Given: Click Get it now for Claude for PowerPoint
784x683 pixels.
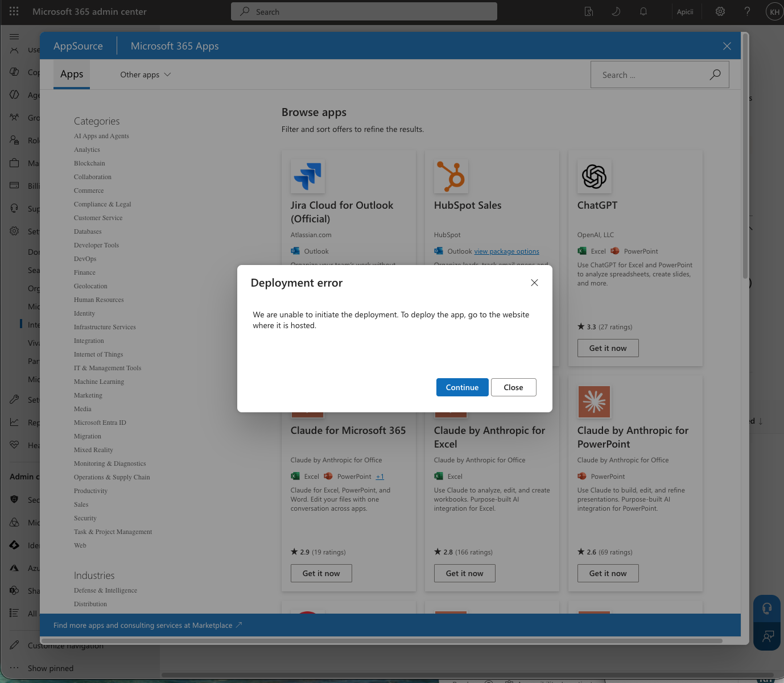Looking at the screenshot, I should pyautogui.click(x=608, y=573).
